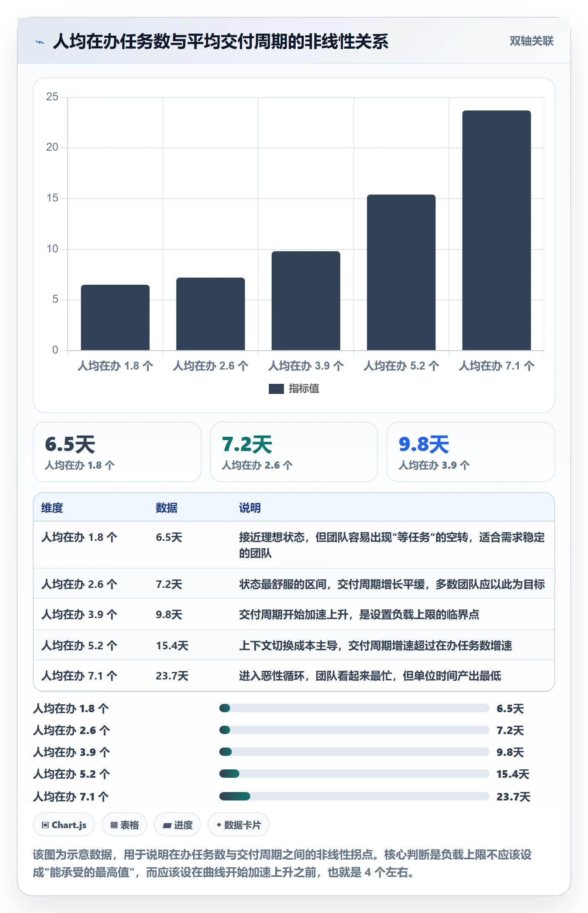The image size is (588, 913).
Task: Click the Chart.js tag chip
Action: (64, 825)
